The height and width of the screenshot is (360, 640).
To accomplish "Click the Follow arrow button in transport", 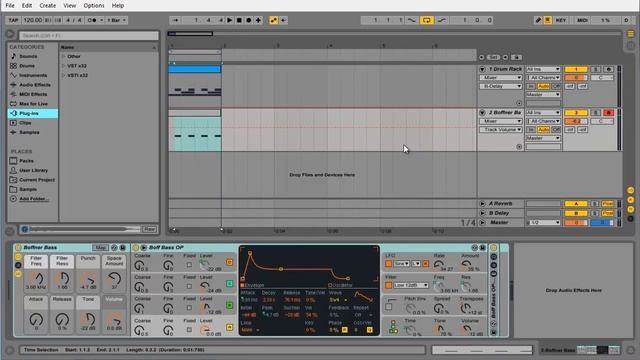I will pos(176,20).
